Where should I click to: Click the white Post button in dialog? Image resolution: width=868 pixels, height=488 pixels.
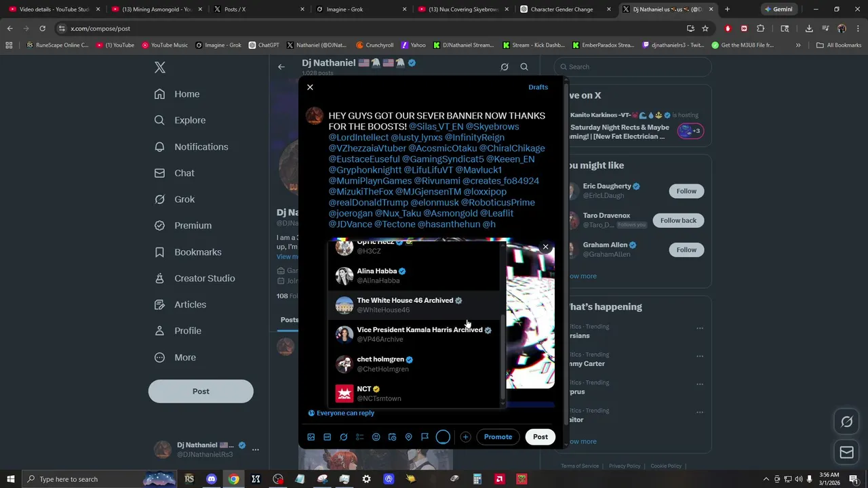click(x=540, y=437)
